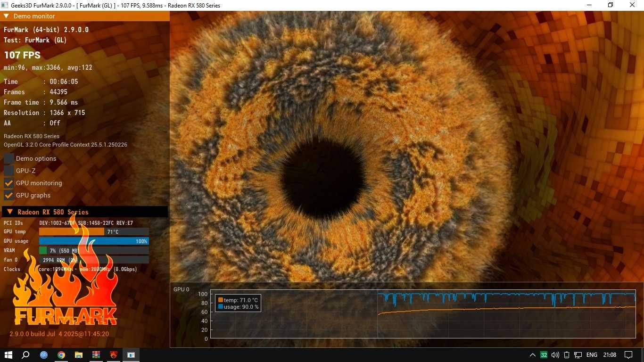Click the GPU 0 graph label

[182, 289]
